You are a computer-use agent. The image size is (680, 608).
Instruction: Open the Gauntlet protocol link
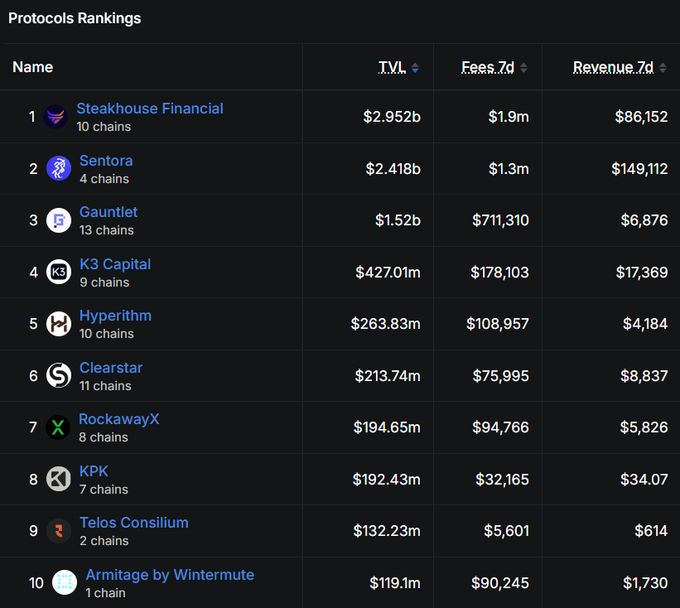(x=108, y=212)
